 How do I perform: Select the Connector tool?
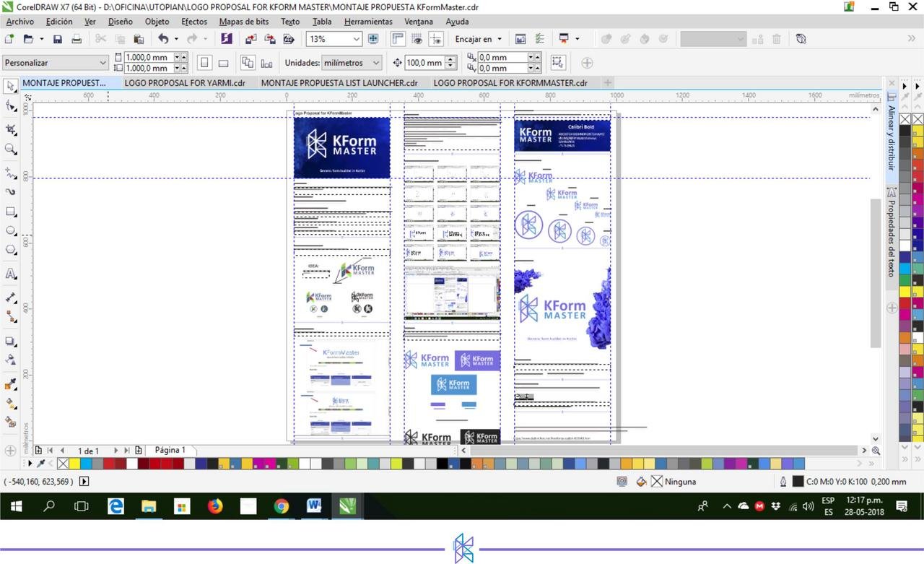[11, 317]
